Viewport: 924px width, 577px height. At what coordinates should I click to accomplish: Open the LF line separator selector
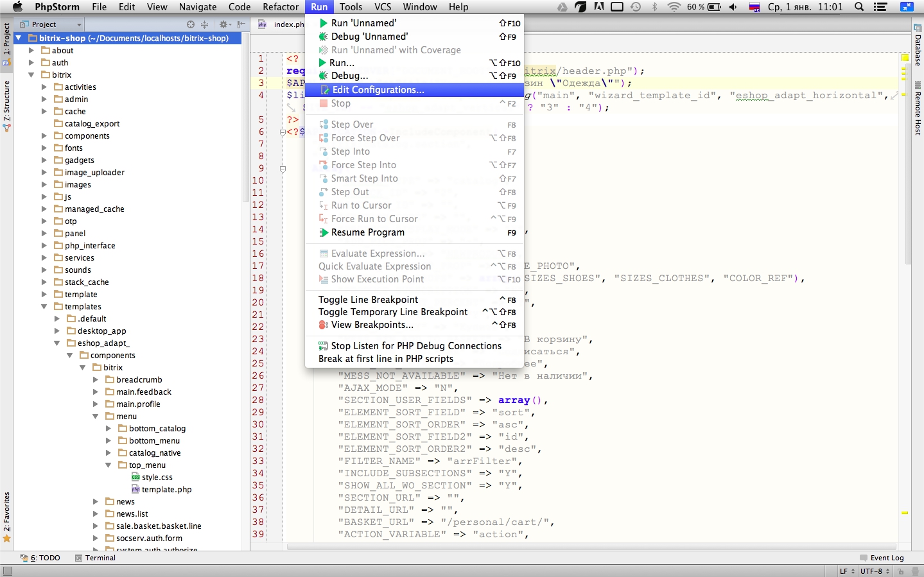click(x=847, y=571)
